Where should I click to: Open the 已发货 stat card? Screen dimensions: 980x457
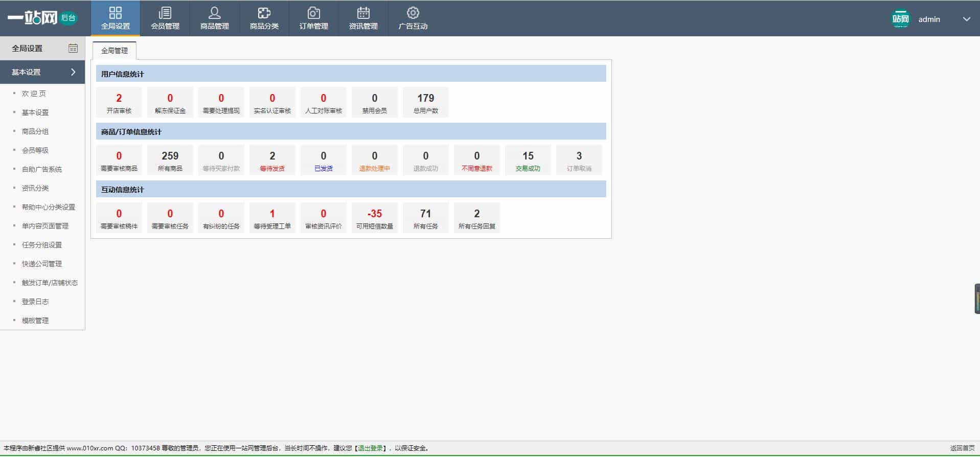324,160
